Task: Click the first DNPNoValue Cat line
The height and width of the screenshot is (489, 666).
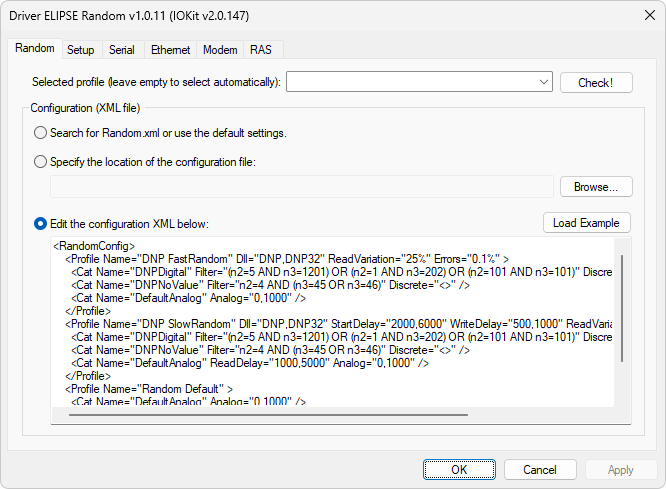Action: point(270,285)
